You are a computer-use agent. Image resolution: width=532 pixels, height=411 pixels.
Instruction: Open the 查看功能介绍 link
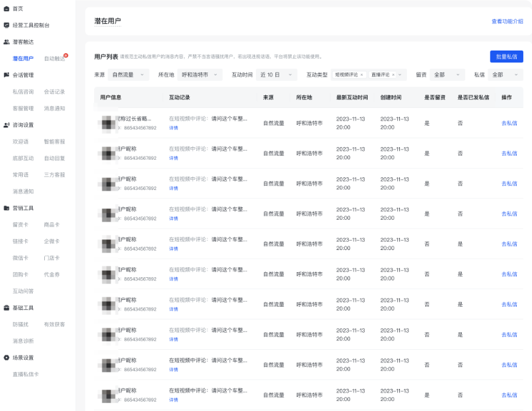coord(507,21)
